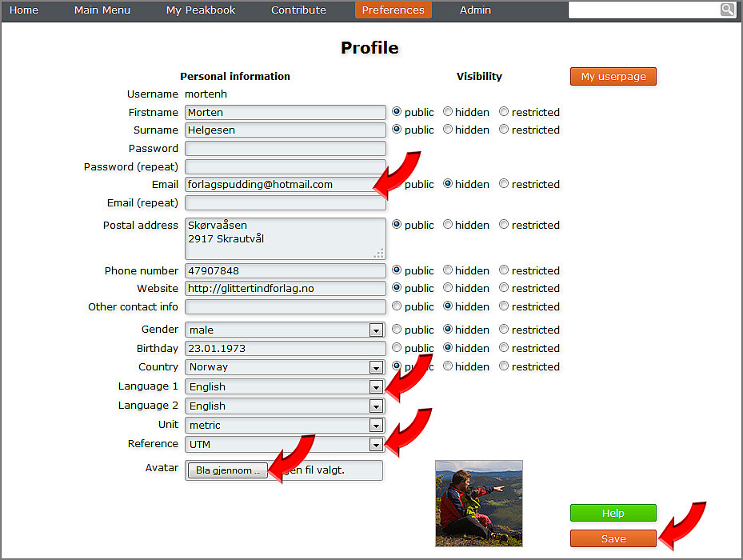743x560 pixels.
Task: Click the profile avatar photo
Action: [479, 503]
